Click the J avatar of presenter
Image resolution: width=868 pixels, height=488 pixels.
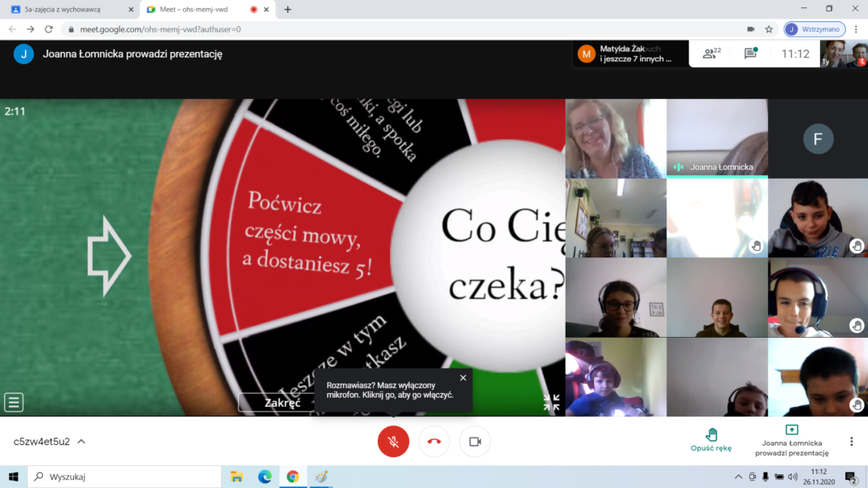[x=24, y=54]
